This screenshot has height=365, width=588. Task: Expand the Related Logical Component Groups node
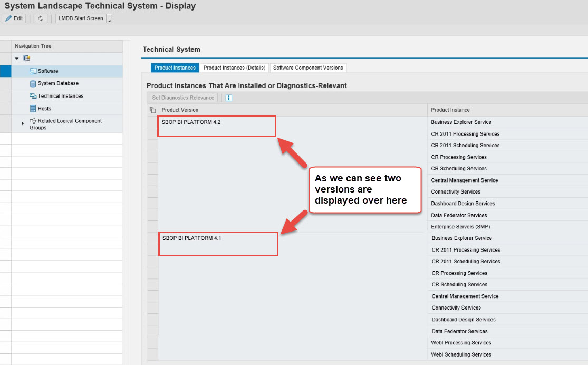23,123
